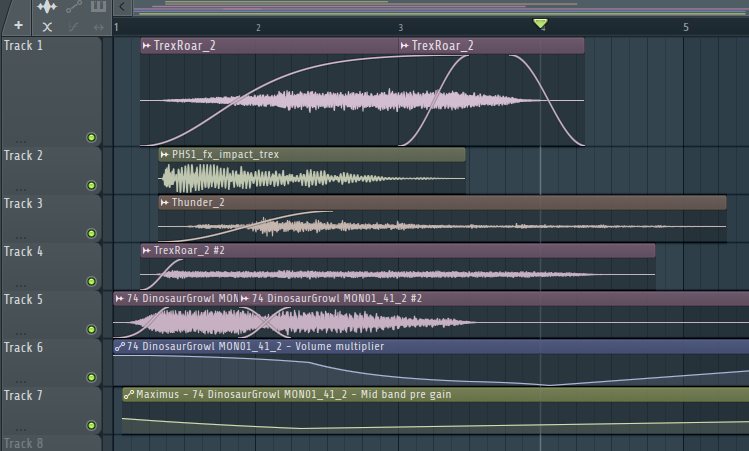Click the dimmed horizontal stretch arrows icon
Screen dimensions: 749x451
pos(98,27)
